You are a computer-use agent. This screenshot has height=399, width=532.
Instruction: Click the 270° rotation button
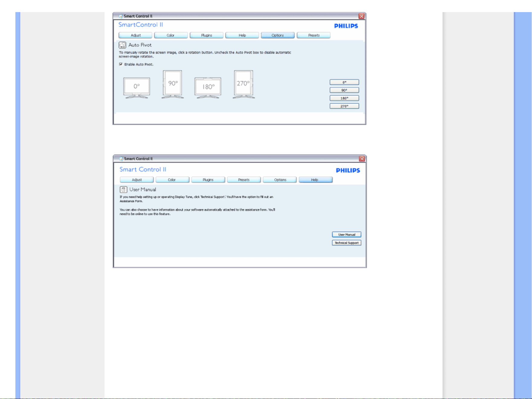pos(344,106)
